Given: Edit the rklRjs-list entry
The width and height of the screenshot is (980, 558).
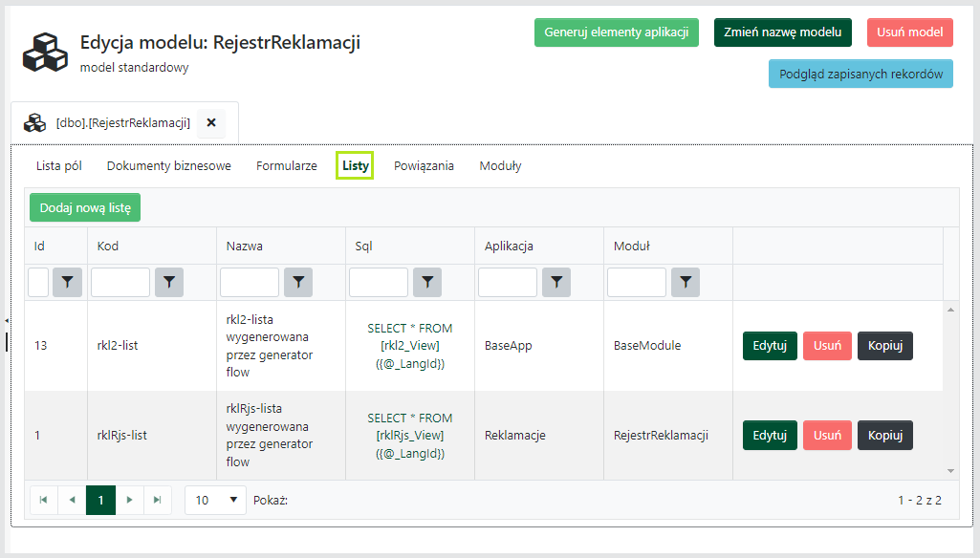Looking at the screenshot, I should 769,435.
